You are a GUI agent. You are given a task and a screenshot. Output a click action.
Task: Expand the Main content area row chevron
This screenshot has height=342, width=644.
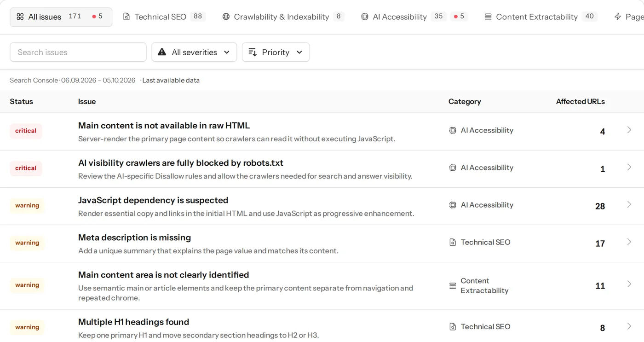(x=629, y=284)
